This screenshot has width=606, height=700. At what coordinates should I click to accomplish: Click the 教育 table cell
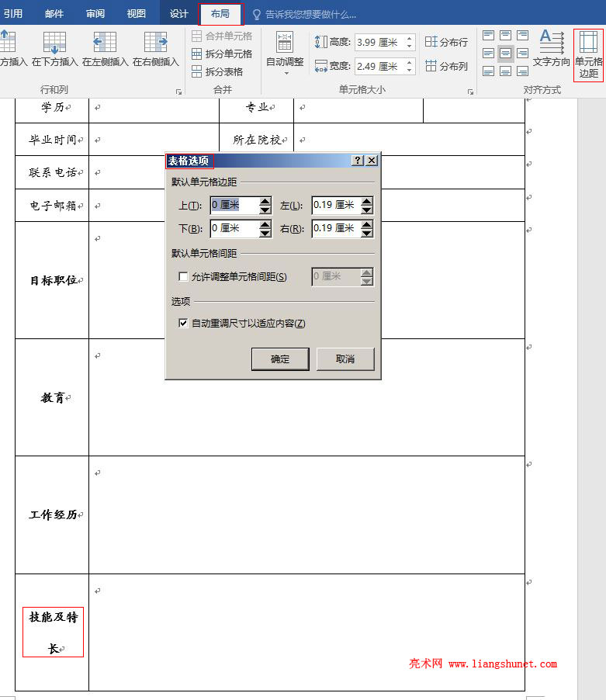(x=52, y=397)
